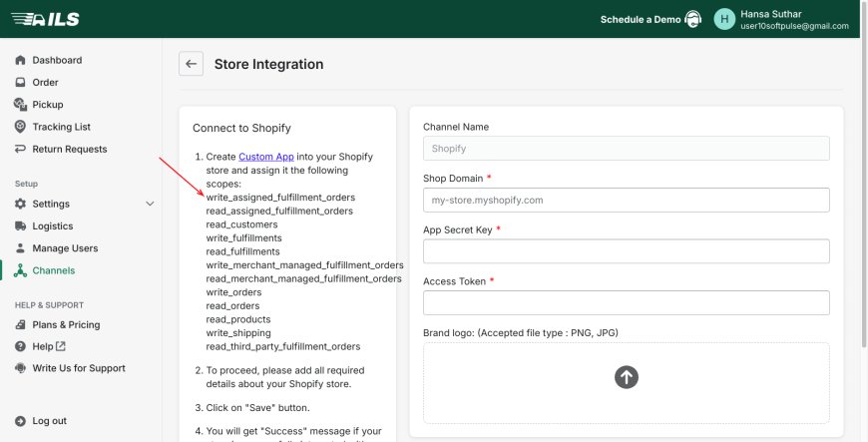Click the upload arrow icon for Brand logo
Image resolution: width=868 pixels, height=442 pixels.
click(627, 377)
